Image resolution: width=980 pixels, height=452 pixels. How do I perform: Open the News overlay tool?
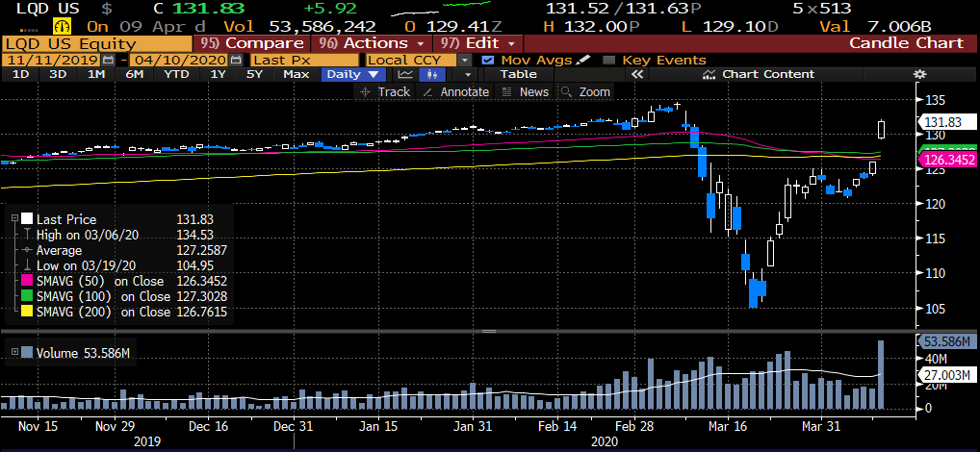(x=507, y=91)
